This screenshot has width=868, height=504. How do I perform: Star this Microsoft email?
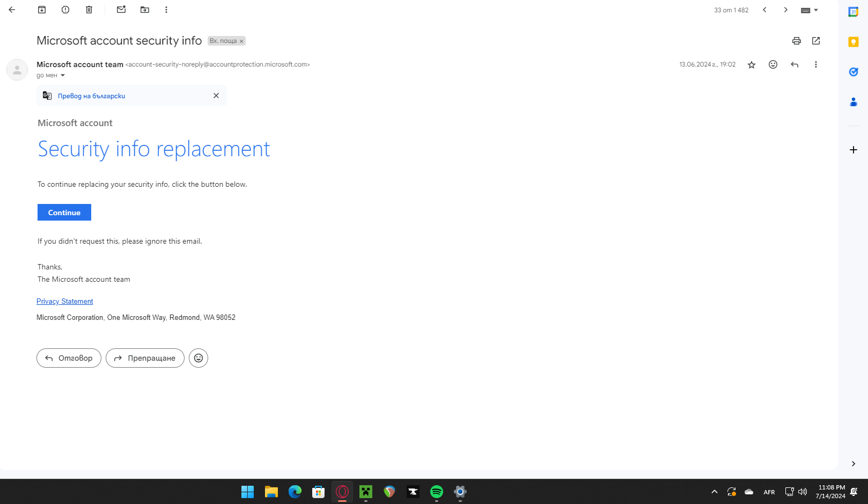(x=752, y=64)
